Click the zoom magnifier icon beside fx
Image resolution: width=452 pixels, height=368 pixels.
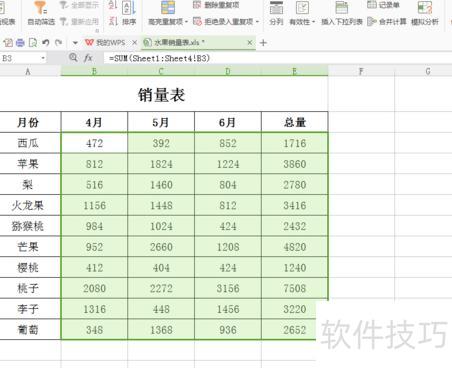coord(73,58)
